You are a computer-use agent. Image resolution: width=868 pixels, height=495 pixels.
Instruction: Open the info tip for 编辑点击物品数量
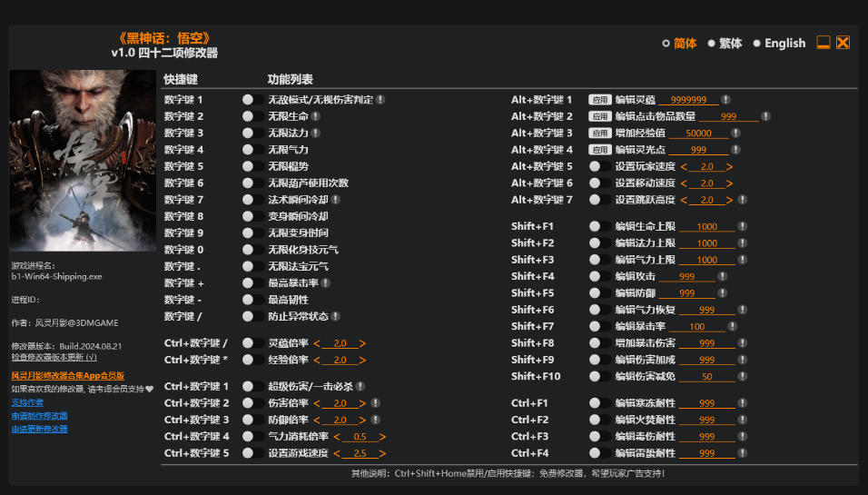tap(765, 116)
